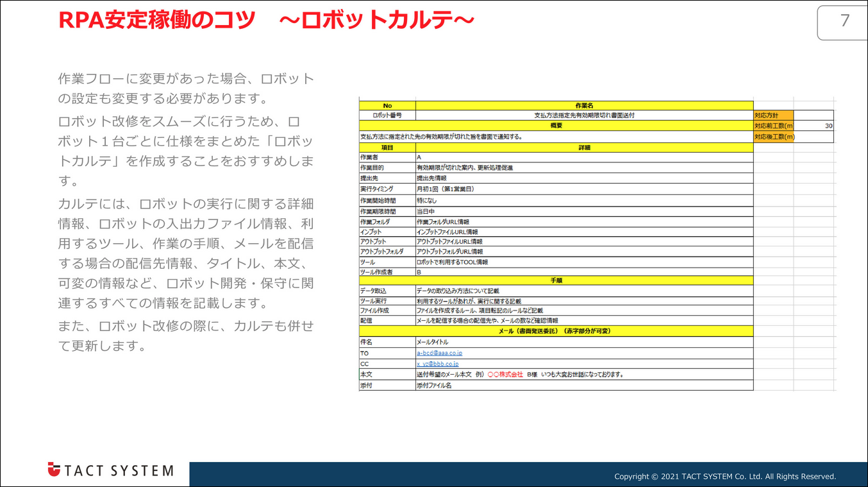Click the '作業フォルダURL情報' cell

point(585,222)
